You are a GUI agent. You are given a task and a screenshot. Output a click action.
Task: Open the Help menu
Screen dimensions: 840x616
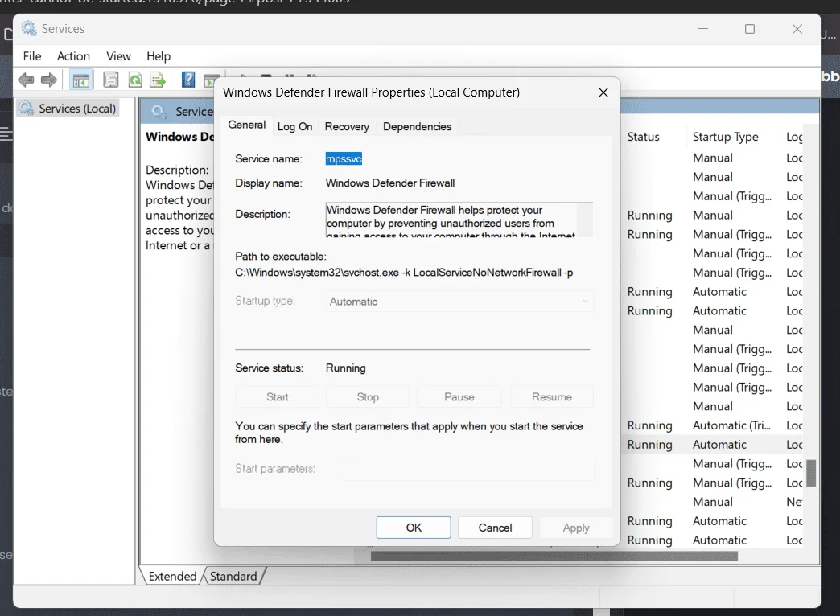pos(159,56)
